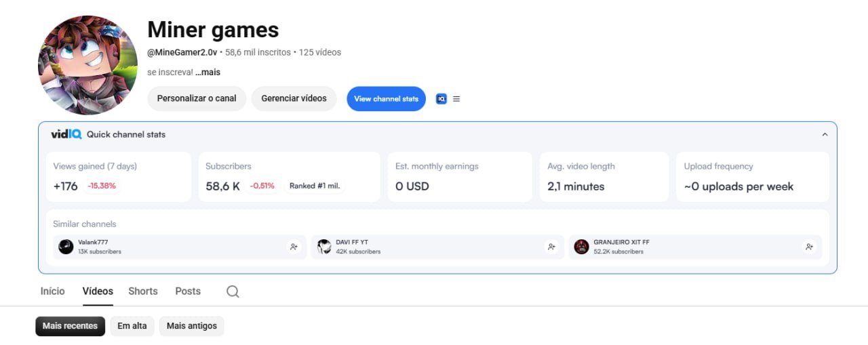The image size is (868, 345).
Task: Select the Mais antigos filter chip
Action: click(x=192, y=326)
